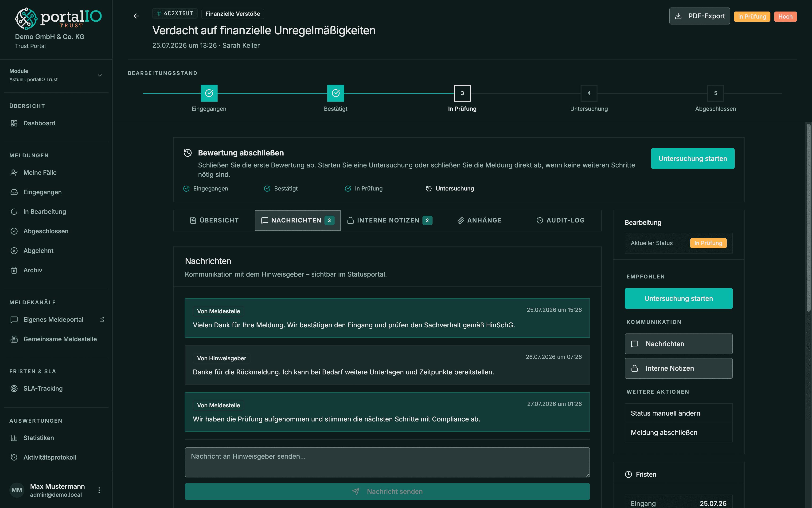The image size is (812, 508).
Task: Click Von Meldestelle message from 25.07.2026
Action: [x=387, y=318]
